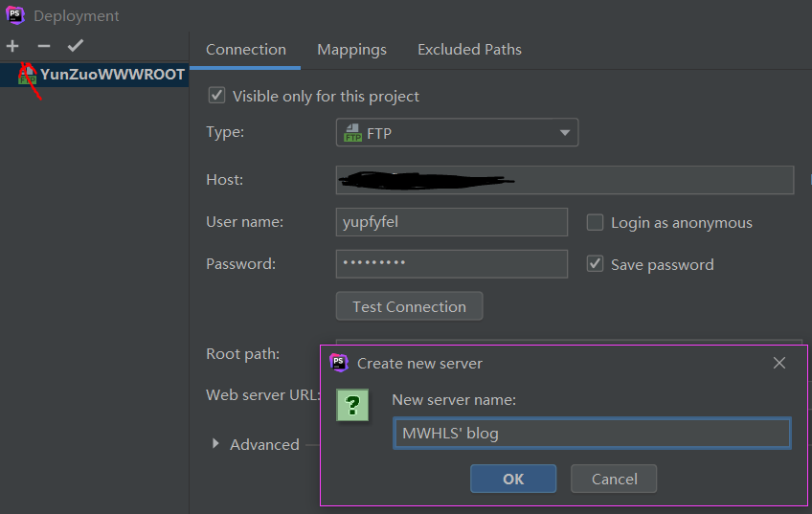Confirm new server with OK button

pyautogui.click(x=513, y=479)
